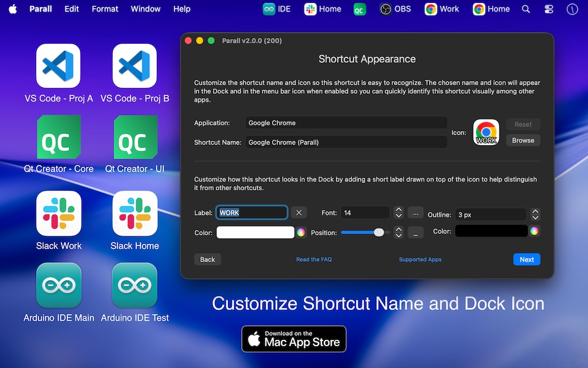Open the color wheel for label color

click(x=300, y=232)
